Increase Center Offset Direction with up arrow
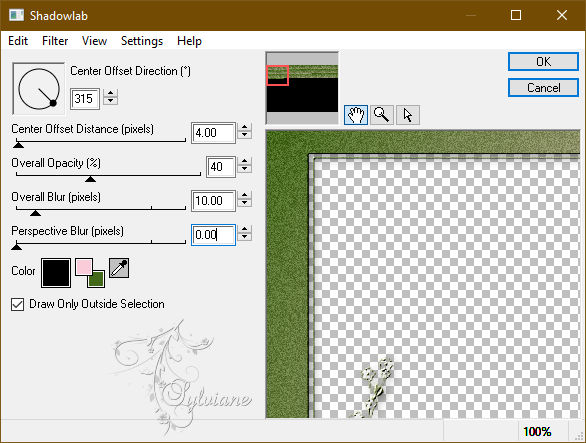Screen dimensions: 586x443 click(110, 93)
